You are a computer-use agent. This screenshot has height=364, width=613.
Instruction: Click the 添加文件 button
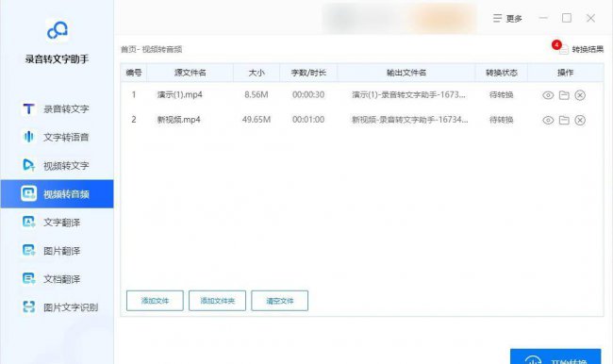tap(155, 301)
